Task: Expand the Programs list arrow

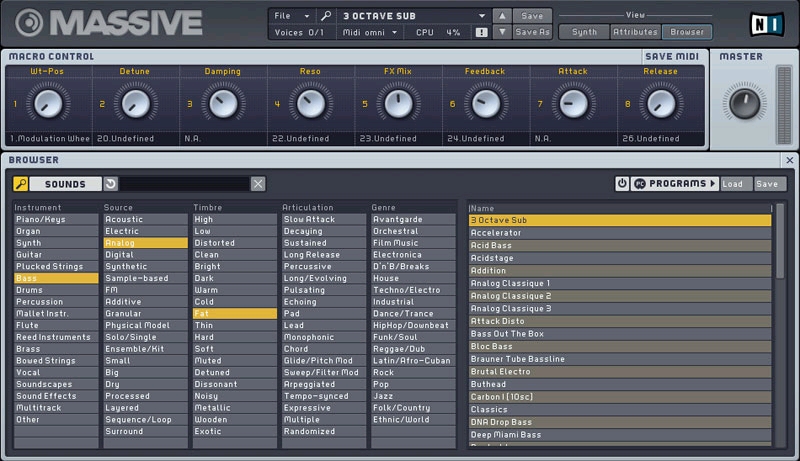Action: coord(713,184)
